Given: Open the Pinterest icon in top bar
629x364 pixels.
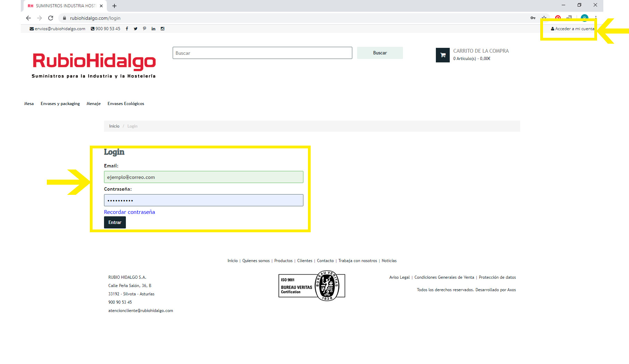Looking at the screenshot, I should pos(145,29).
